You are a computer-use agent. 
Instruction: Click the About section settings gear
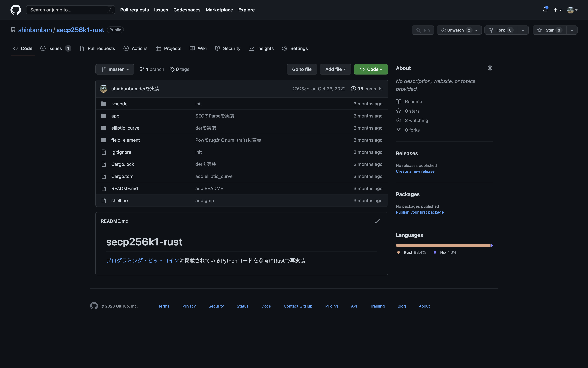(x=490, y=68)
